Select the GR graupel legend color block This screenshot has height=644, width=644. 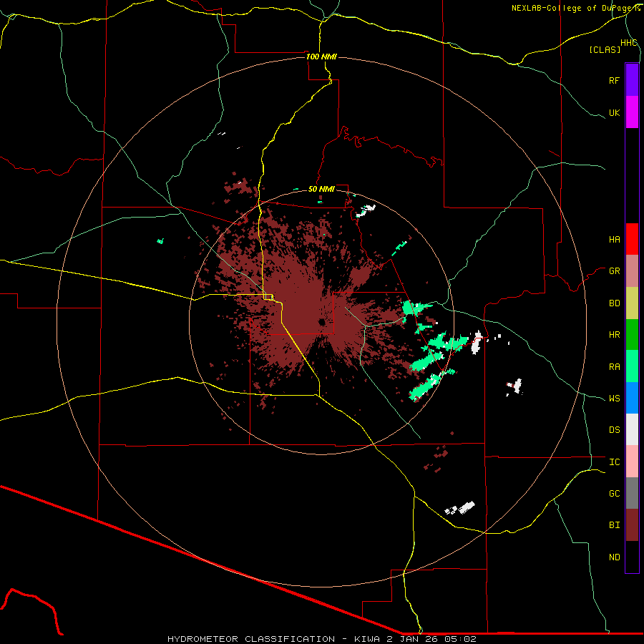(632, 271)
